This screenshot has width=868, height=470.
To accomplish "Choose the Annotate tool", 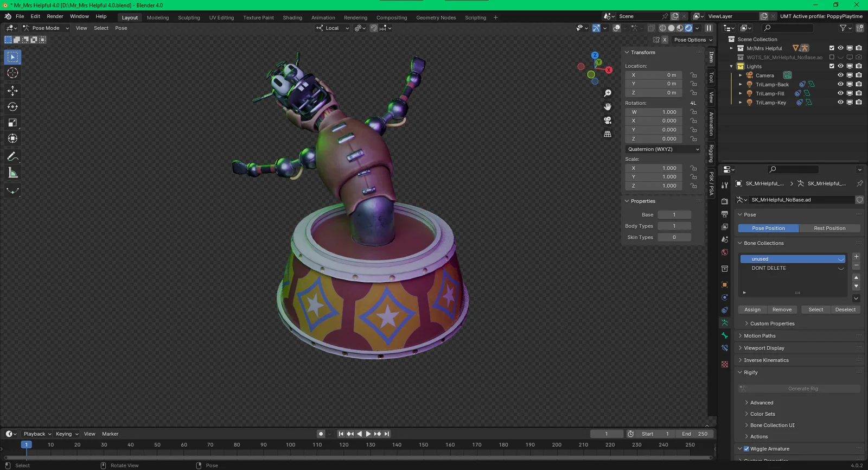I will pos(12,157).
